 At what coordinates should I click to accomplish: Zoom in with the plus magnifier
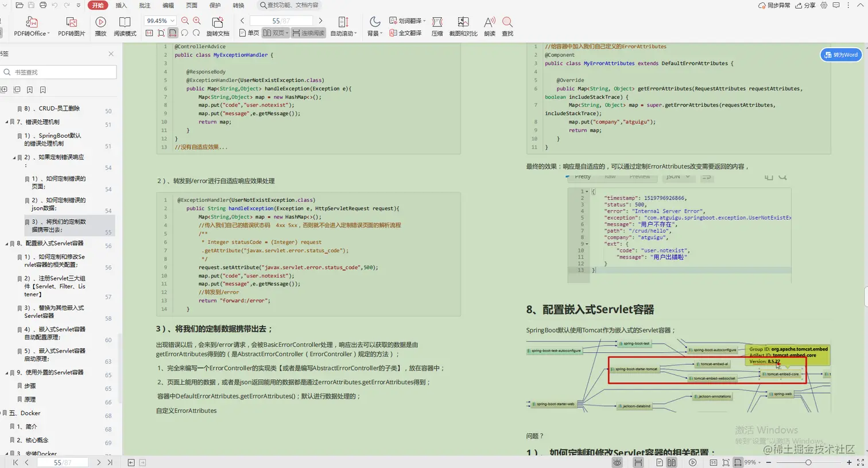pyautogui.click(x=197, y=21)
